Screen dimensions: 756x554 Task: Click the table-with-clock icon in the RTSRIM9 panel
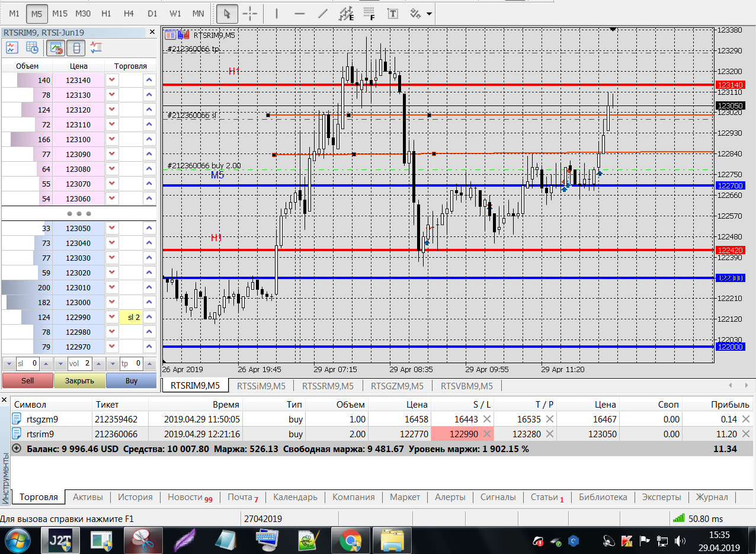coord(32,48)
